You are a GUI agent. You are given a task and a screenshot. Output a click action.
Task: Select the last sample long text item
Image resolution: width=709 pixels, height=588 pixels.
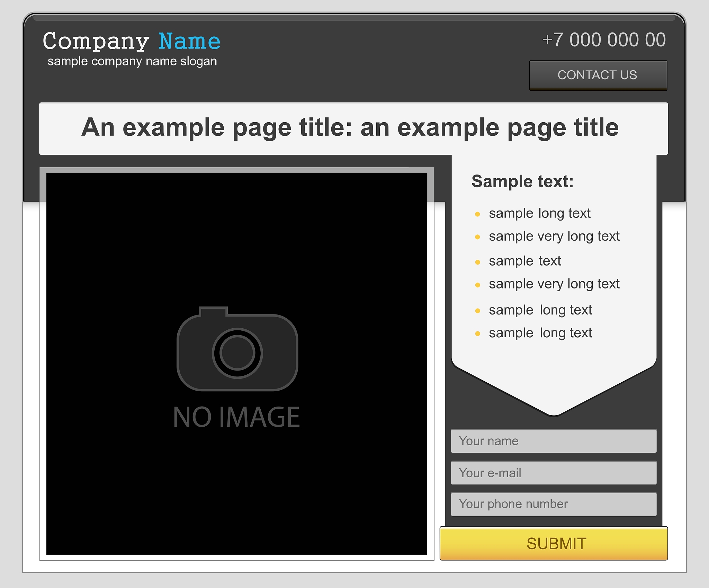point(540,333)
